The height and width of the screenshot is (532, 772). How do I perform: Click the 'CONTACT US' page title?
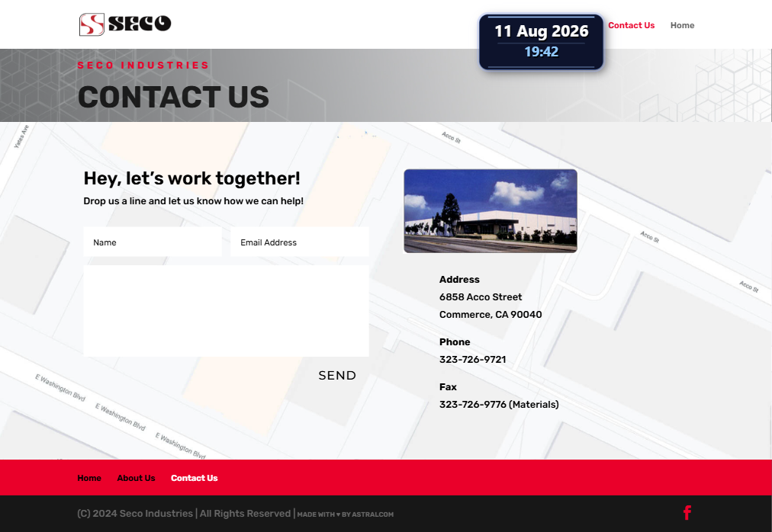(173, 97)
